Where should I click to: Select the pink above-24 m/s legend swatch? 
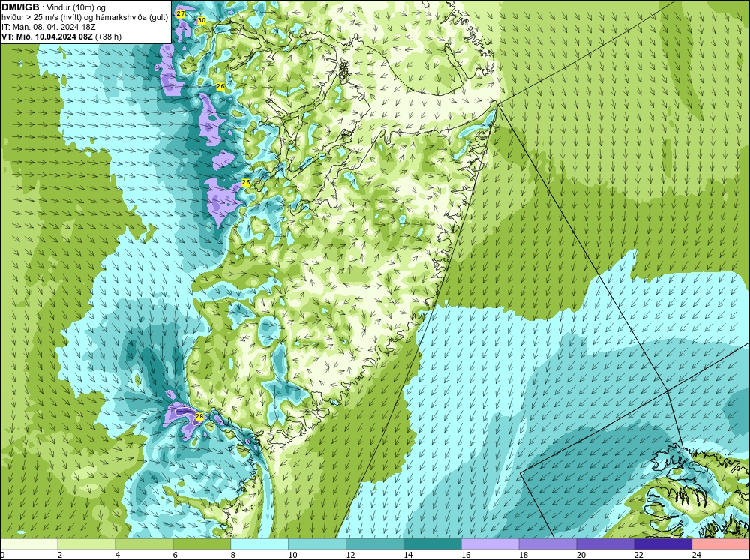[x=721, y=544]
